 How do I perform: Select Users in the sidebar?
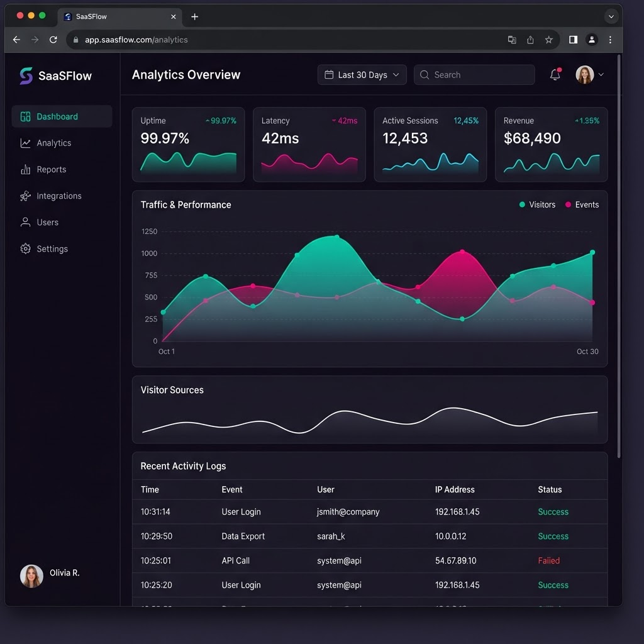pos(47,222)
